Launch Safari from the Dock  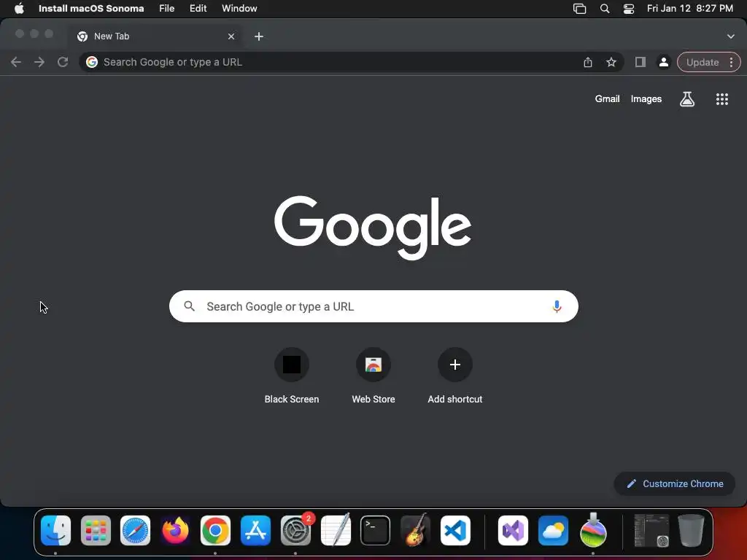pyautogui.click(x=135, y=530)
